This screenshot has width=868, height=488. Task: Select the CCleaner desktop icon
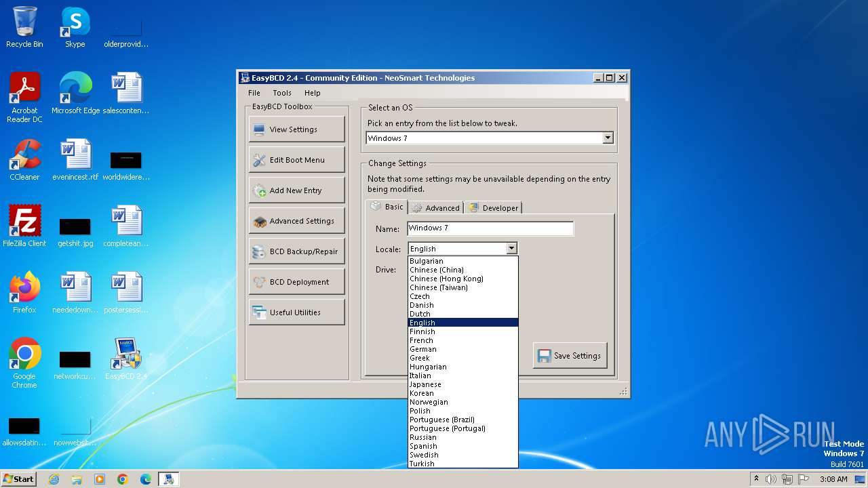pos(24,160)
